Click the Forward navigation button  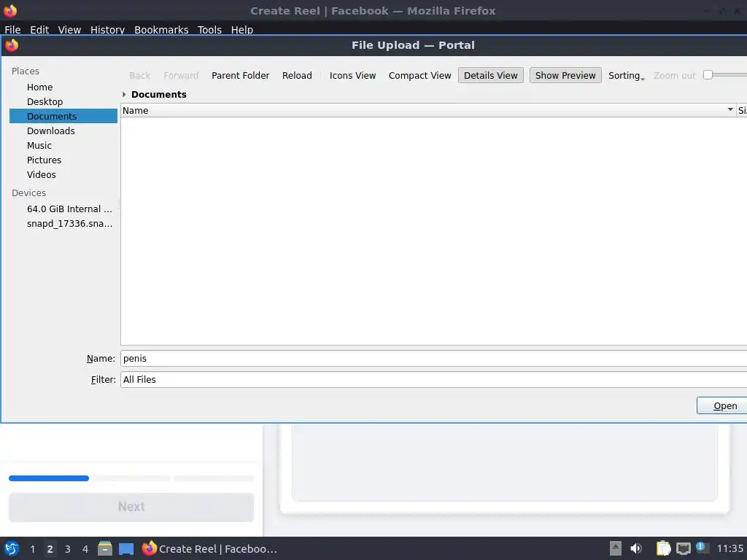[x=181, y=75]
